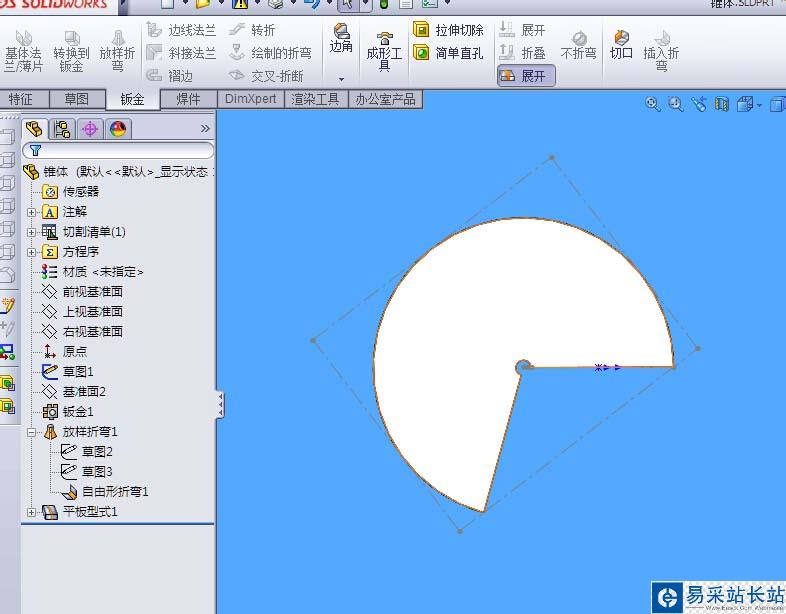
Task: Select the Forming Tool (成形工具)
Action: (x=384, y=52)
